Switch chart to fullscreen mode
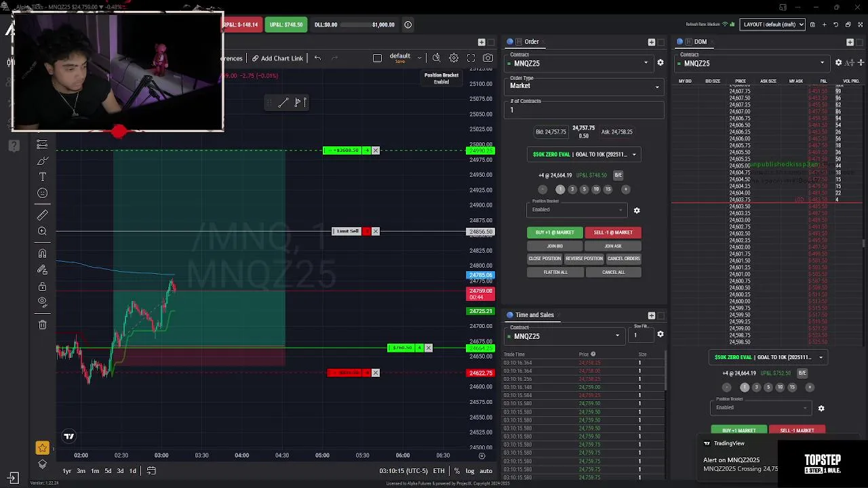Image resolution: width=868 pixels, height=488 pixels. [471, 58]
